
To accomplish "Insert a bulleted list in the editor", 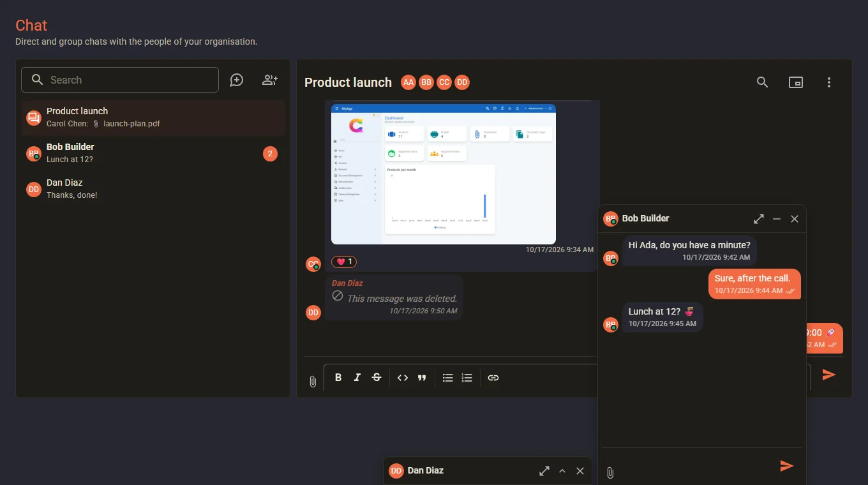I will coord(448,378).
